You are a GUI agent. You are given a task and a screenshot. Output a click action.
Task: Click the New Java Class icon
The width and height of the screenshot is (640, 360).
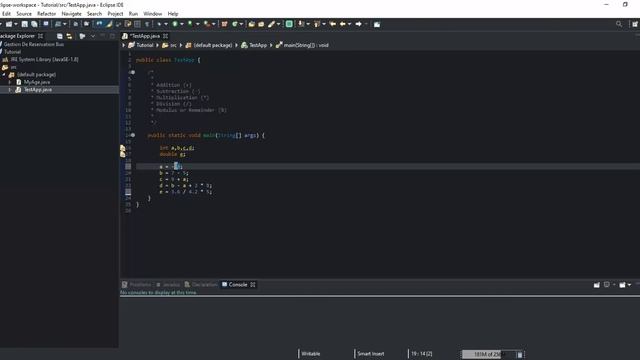click(x=235, y=24)
